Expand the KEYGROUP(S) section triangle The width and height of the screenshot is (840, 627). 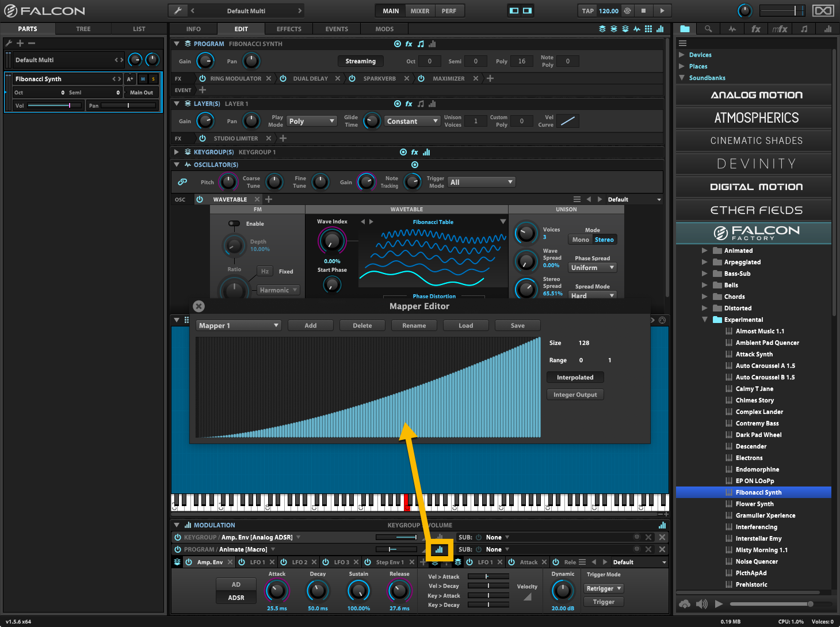tap(177, 152)
